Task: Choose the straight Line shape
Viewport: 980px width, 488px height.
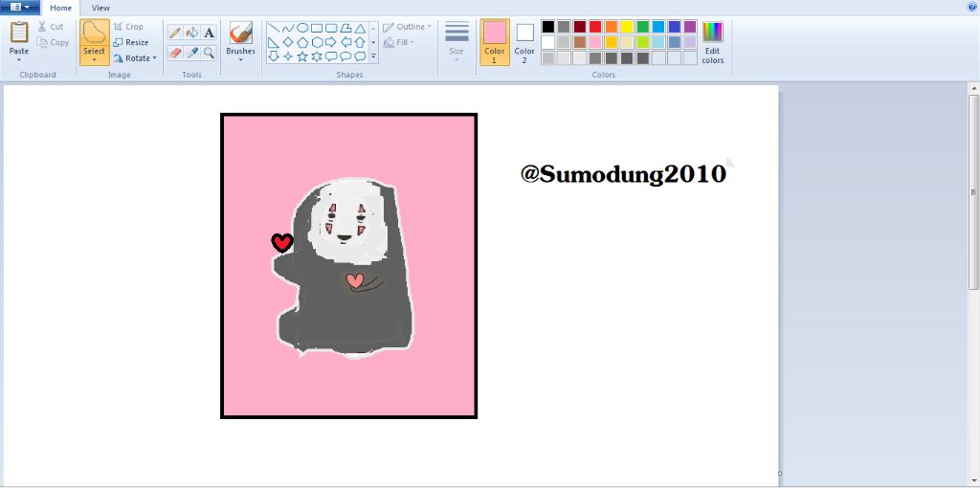Action: pos(273,28)
